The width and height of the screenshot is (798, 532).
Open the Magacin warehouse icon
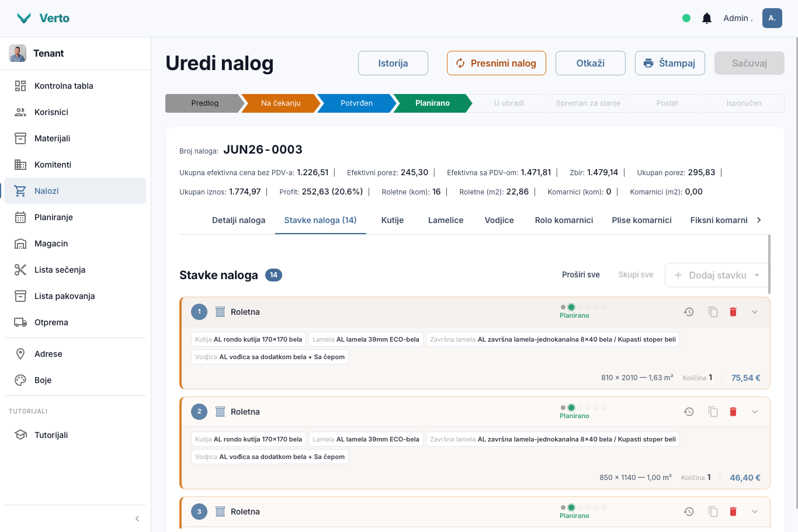tap(20, 244)
